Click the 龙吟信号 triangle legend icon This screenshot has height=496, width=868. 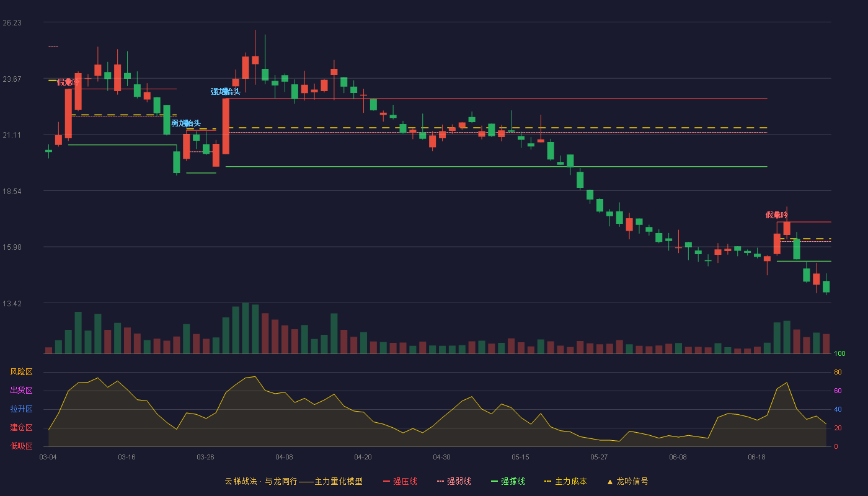610,481
